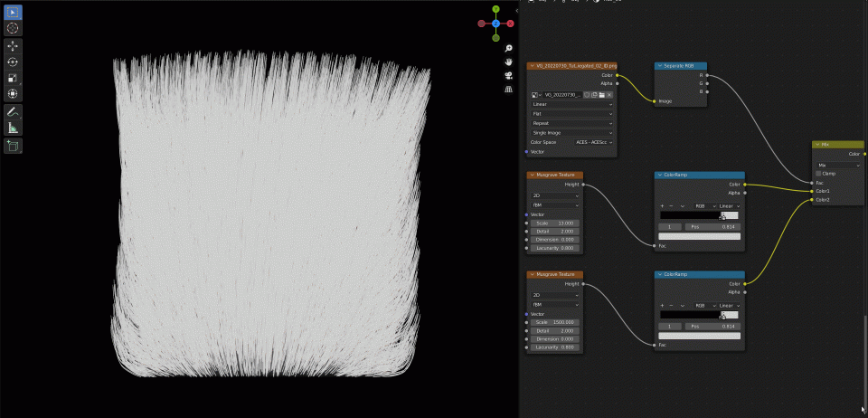Click the new image copy icon in the image node
868x418 pixels.
(x=594, y=95)
